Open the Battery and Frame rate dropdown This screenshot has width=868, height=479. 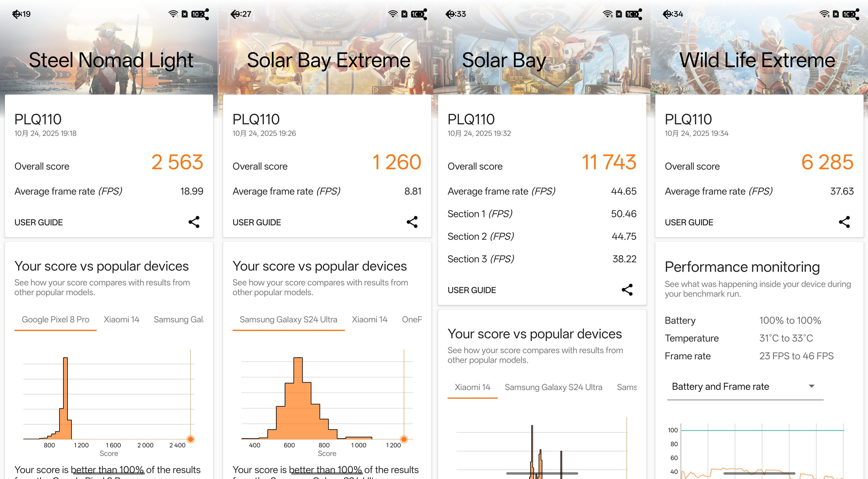click(x=745, y=387)
